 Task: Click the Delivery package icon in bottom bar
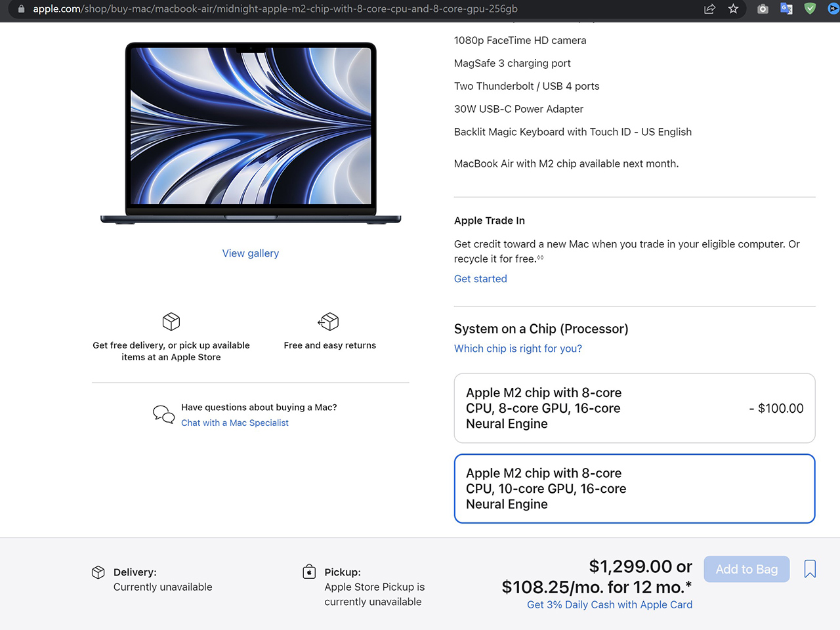98,572
